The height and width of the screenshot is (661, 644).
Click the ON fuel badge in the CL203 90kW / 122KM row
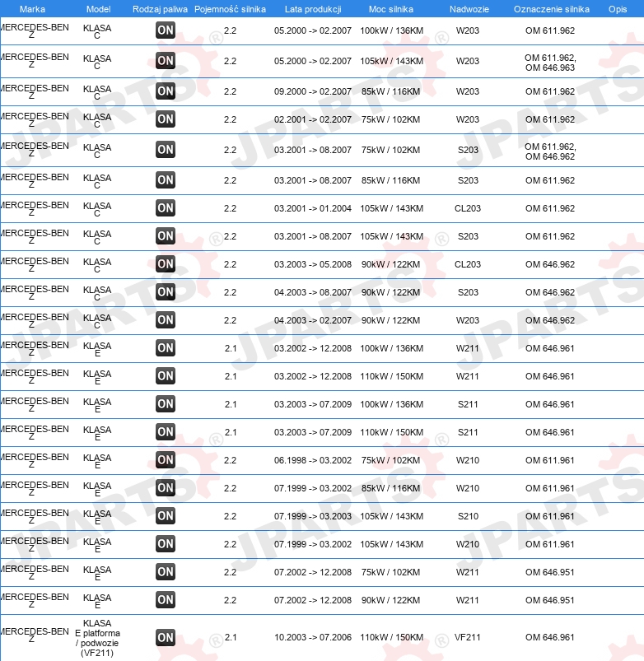pos(166,264)
